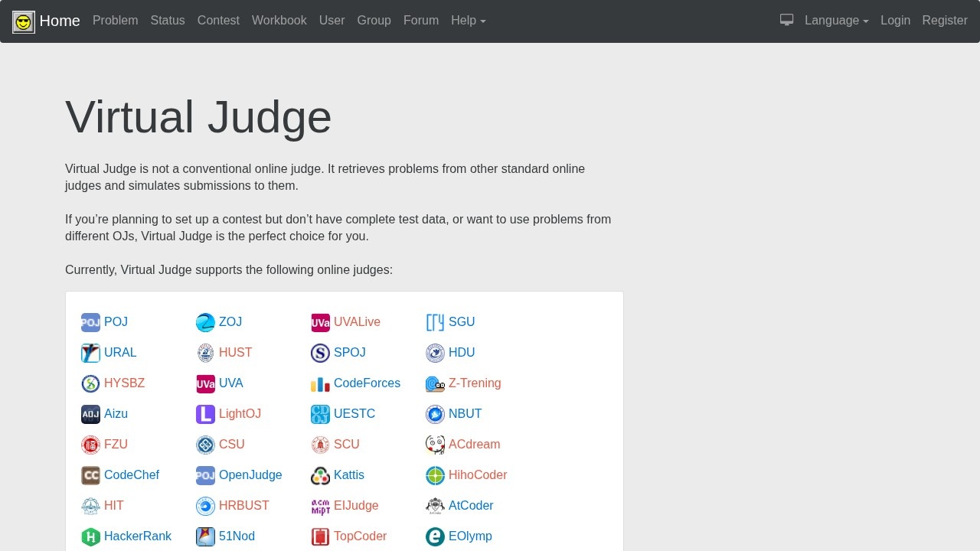
Task: Open the Help dropdown menu
Action: (x=468, y=21)
